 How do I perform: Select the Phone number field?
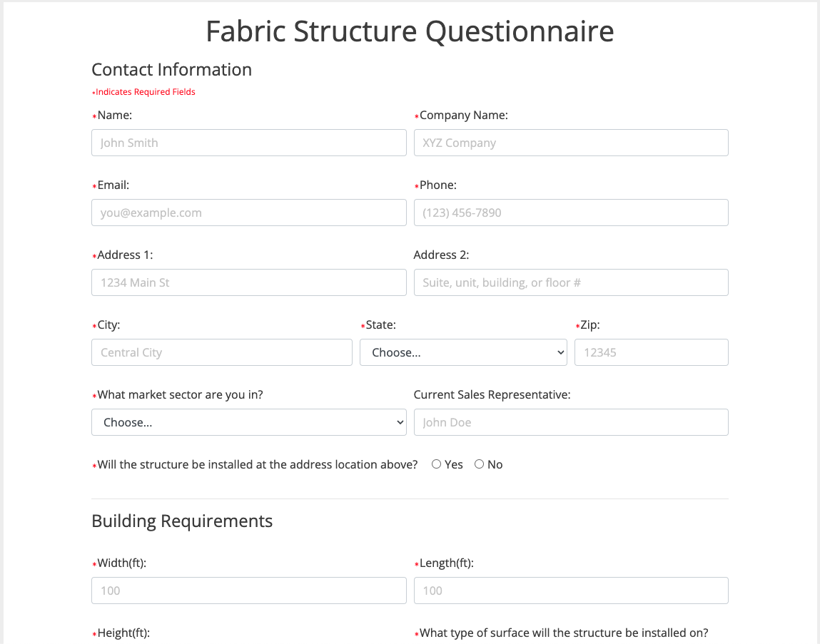[571, 213]
